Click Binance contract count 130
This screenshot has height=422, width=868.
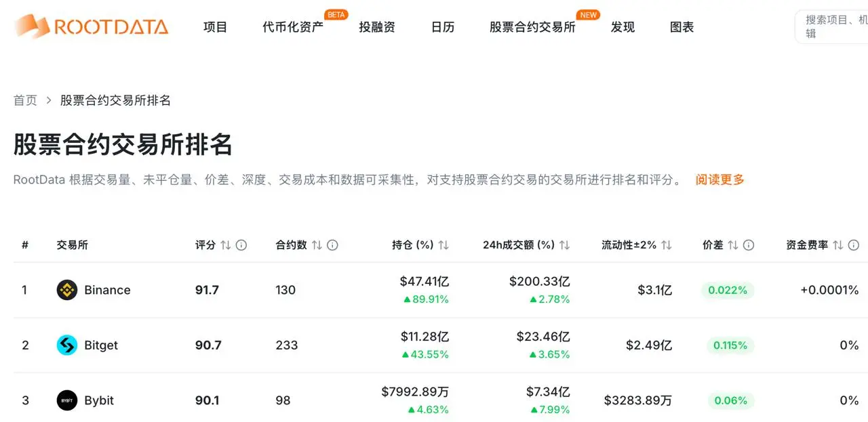[x=285, y=290]
